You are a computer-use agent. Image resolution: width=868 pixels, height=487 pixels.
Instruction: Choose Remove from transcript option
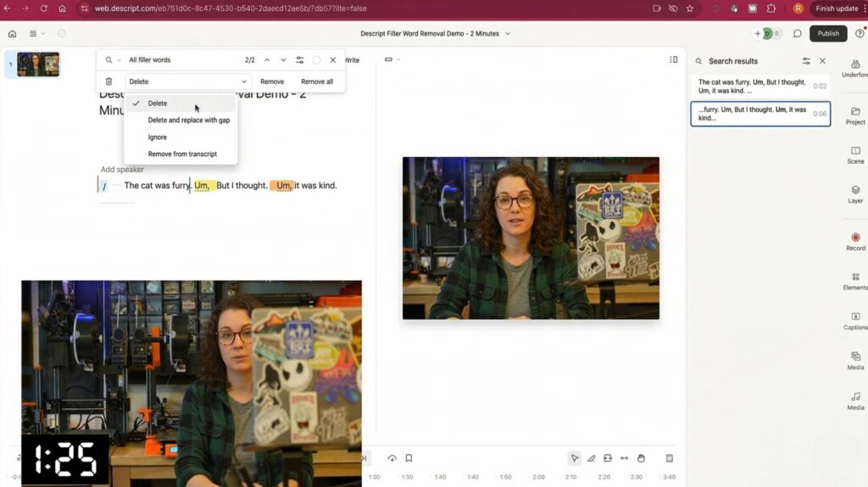(181, 154)
